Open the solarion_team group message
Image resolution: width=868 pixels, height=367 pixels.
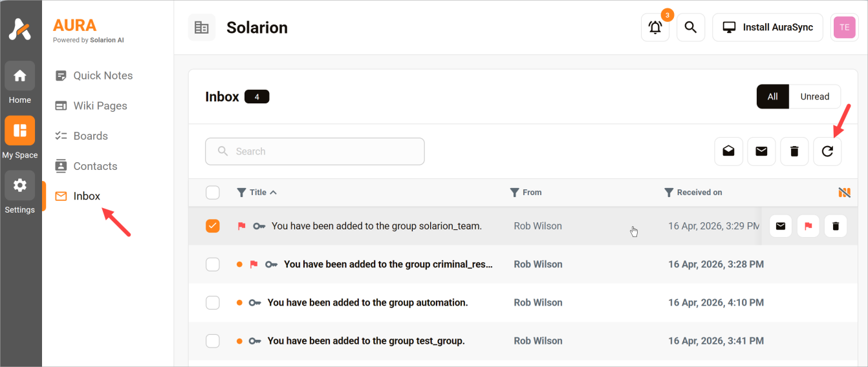click(x=376, y=226)
